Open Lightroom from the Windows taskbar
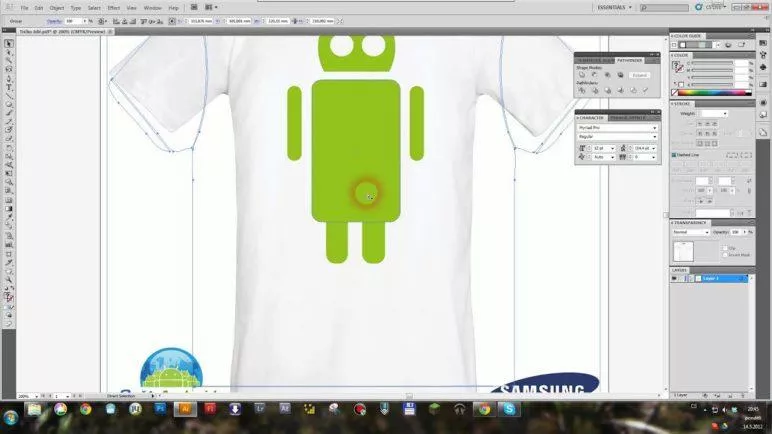This screenshot has width=772, height=434. click(259, 409)
